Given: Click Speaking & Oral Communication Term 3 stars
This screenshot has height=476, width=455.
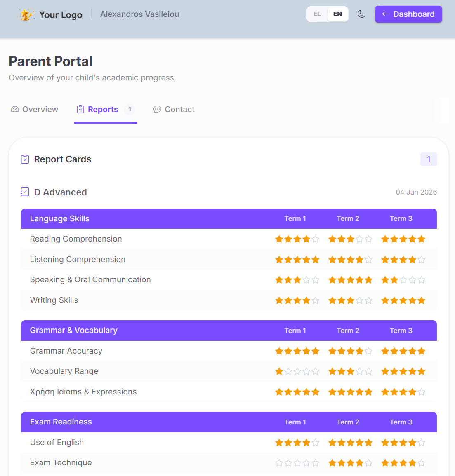Looking at the screenshot, I should click(403, 280).
